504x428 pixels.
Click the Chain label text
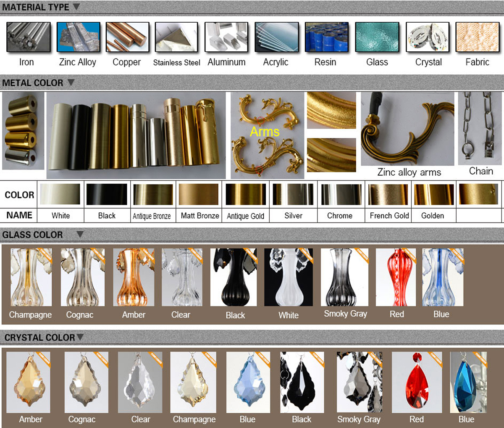[481, 171]
